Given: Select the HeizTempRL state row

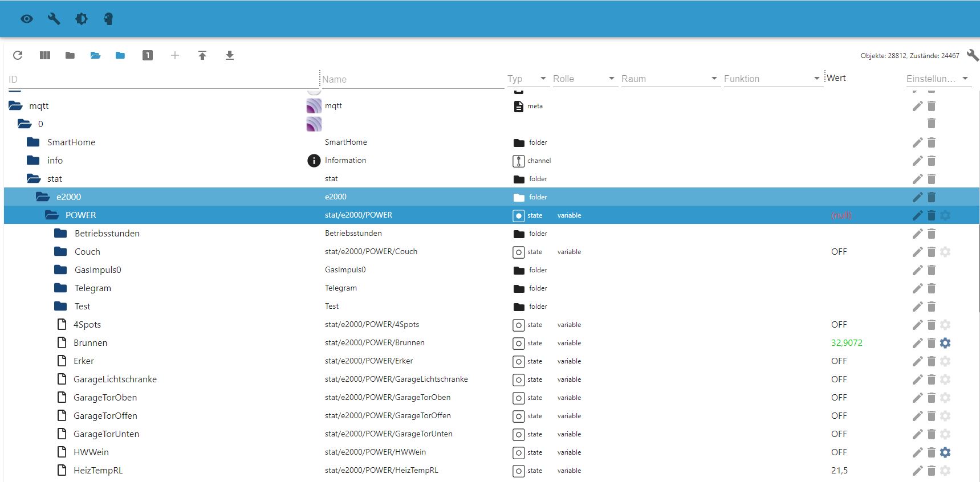Looking at the screenshot, I should pyautogui.click(x=98, y=471).
